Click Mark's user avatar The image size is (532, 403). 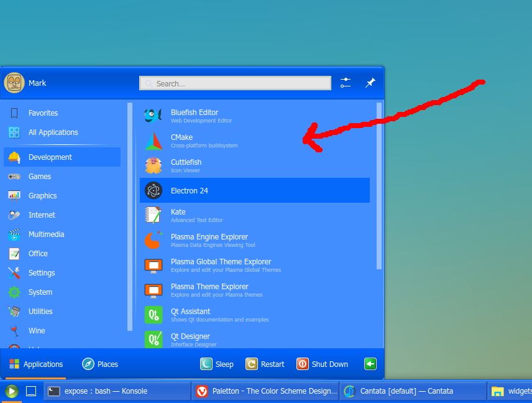(x=14, y=83)
